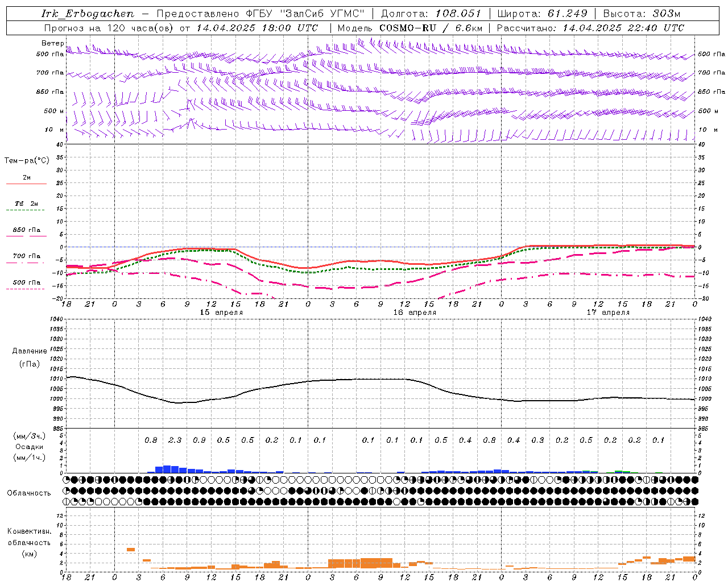Click the (мм/3ч.) unit label
This screenshot has width=728, height=582.
click(x=29, y=436)
